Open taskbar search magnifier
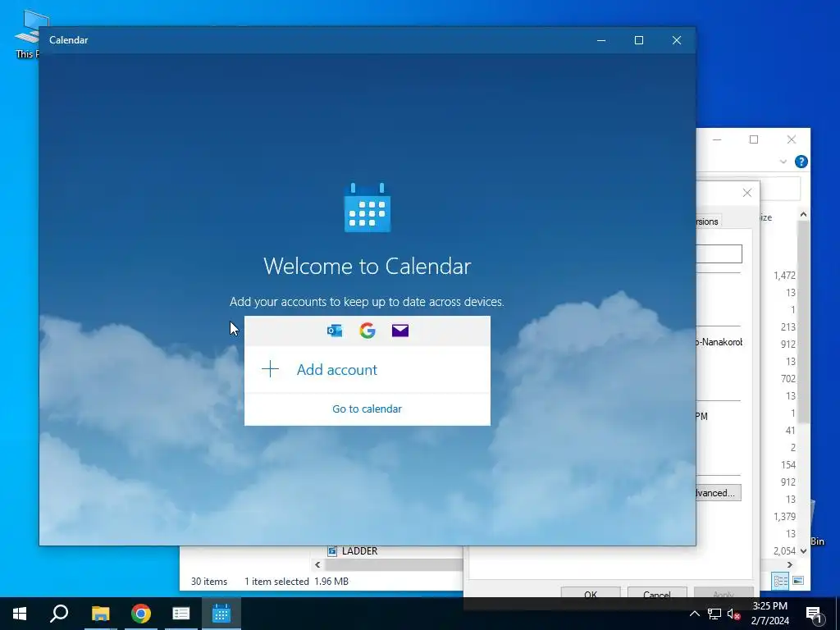 click(x=59, y=614)
